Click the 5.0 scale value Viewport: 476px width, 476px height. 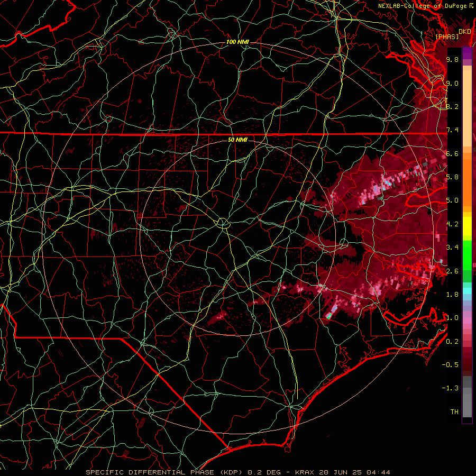(452, 200)
